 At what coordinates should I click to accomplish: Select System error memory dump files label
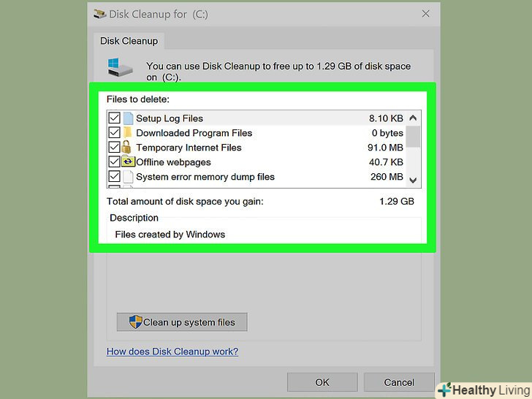click(x=205, y=177)
